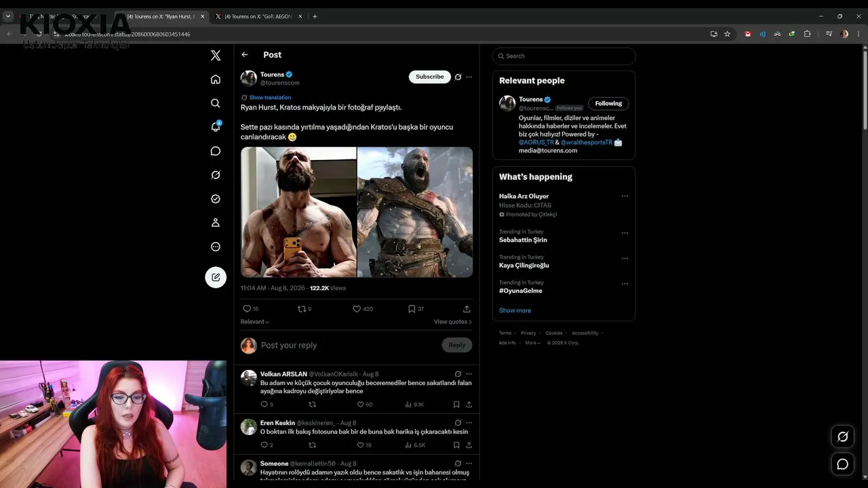Show translation of the post
Image resolution: width=868 pixels, height=488 pixels.
[270, 98]
